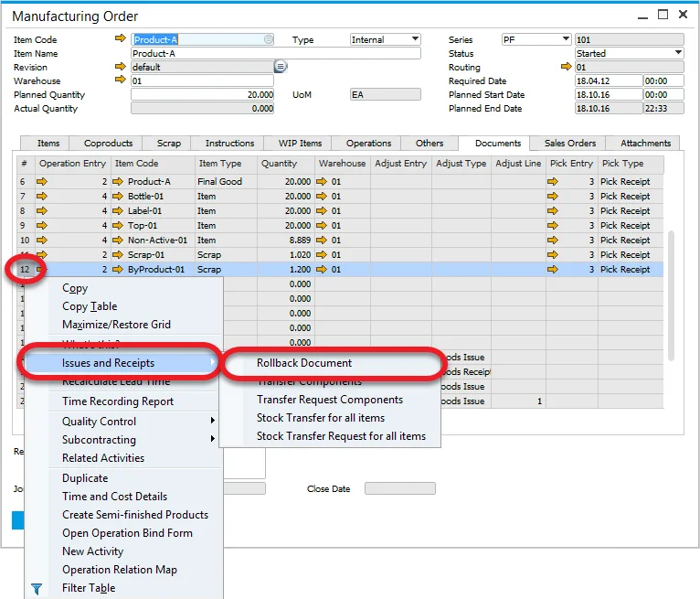Click Pick Entry link arrow in Scrap-01 row
Viewport: 700px width, 599px height.
[552, 255]
